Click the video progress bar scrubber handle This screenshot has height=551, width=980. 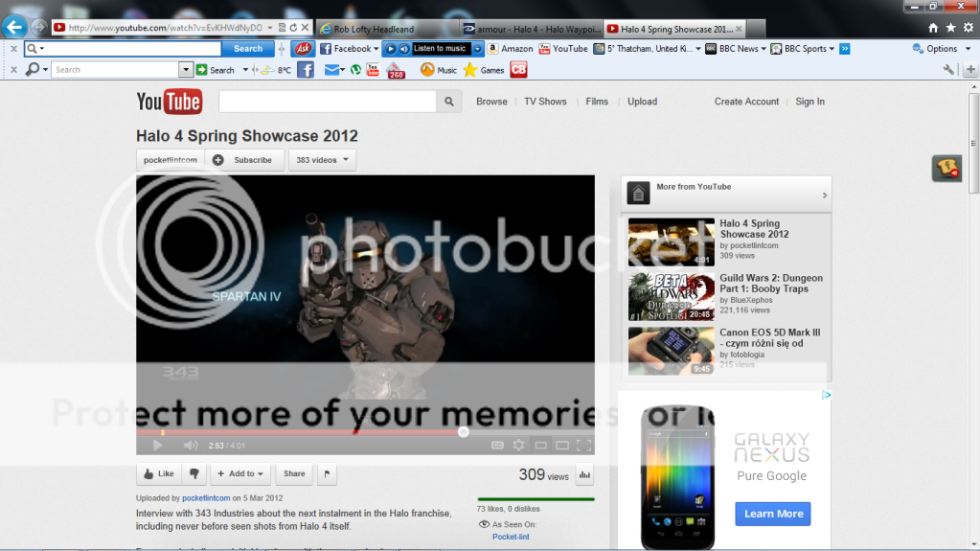point(464,432)
